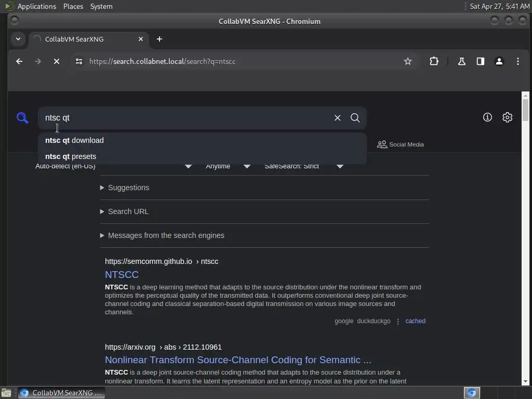
Task: Open the SearXNG preferences gear icon
Action: point(507,117)
